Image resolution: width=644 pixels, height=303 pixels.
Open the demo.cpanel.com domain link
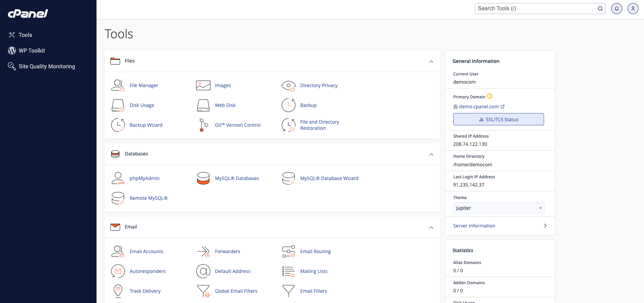tap(479, 107)
